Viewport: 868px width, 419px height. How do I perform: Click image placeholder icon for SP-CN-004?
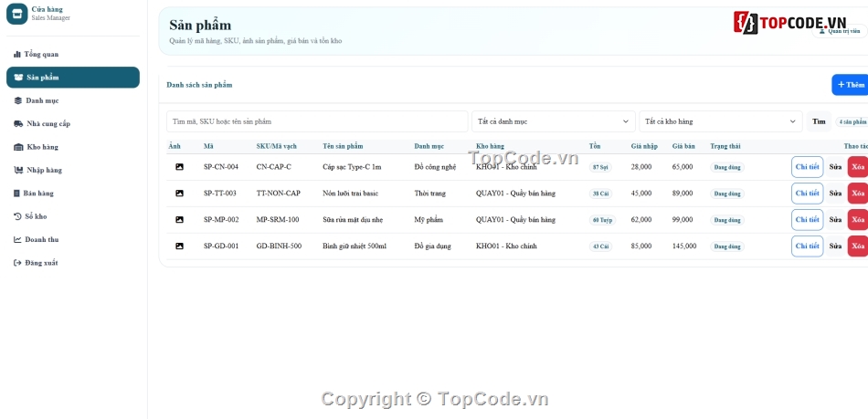pos(179,167)
